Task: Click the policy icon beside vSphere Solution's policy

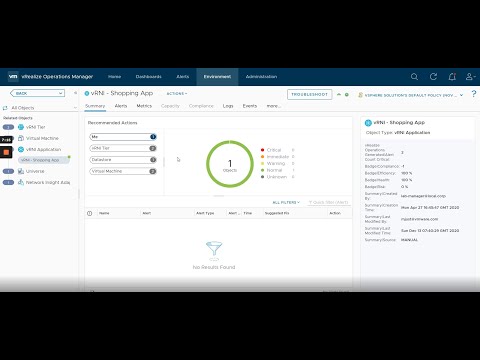Action: tap(360, 95)
